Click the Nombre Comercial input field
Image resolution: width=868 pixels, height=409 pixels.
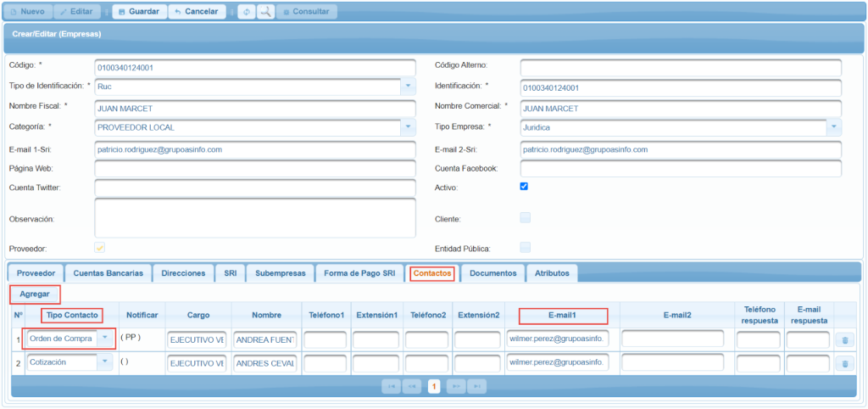tap(681, 108)
